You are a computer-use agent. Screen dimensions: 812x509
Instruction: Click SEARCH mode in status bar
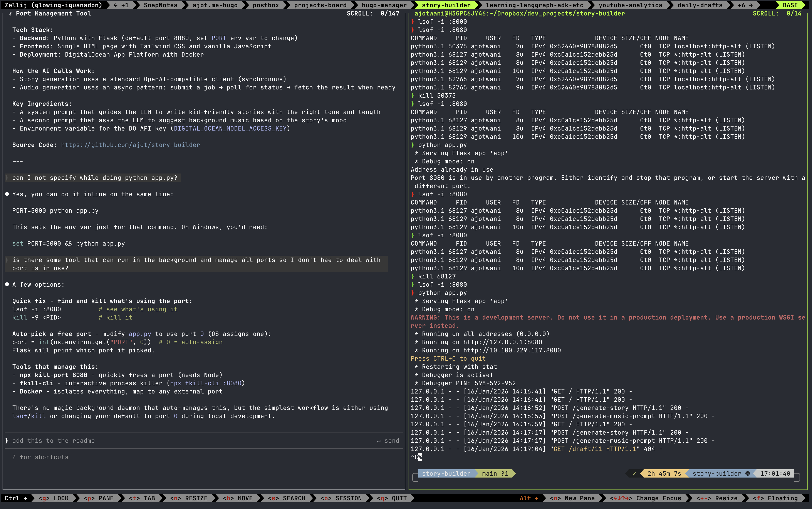[x=287, y=498]
